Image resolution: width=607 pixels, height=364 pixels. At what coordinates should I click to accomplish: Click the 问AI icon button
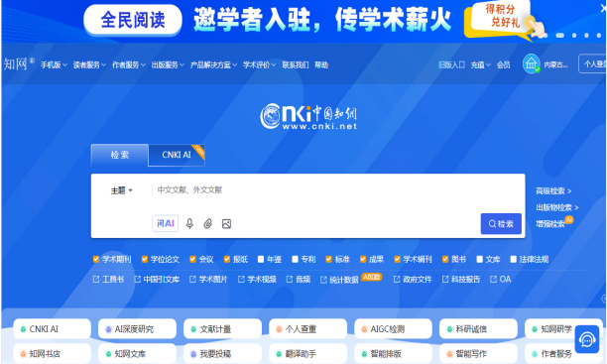click(166, 223)
